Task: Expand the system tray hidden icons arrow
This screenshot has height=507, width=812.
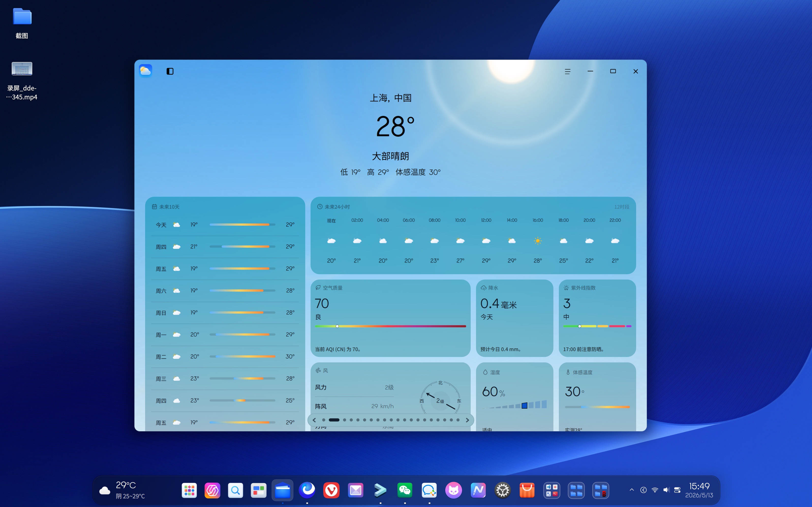Action: pos(632,490)
